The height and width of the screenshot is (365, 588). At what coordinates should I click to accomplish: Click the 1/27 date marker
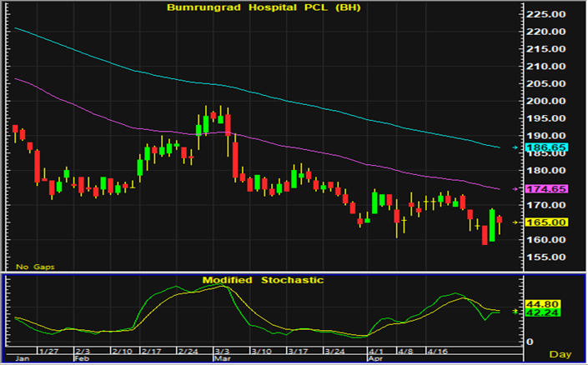47,351
